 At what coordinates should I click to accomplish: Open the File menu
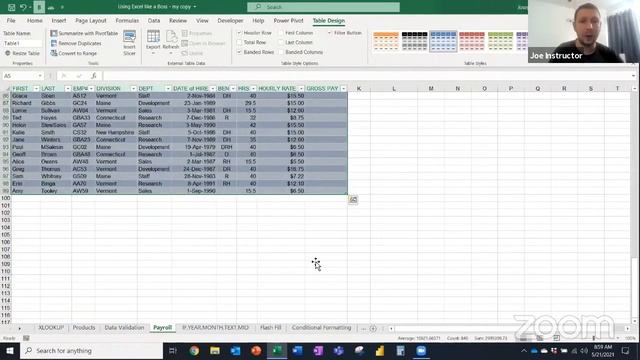11,20
